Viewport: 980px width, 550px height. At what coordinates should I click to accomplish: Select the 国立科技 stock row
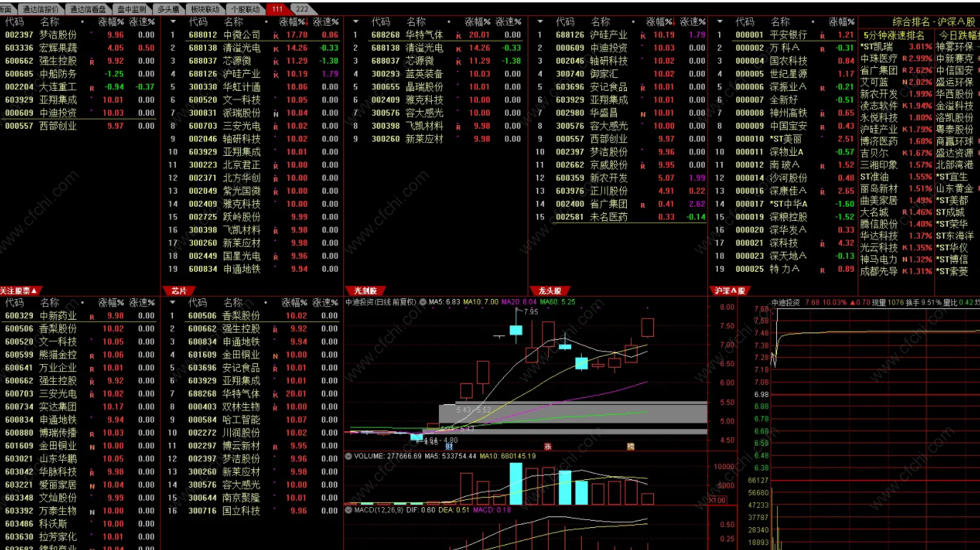click(x=252, y=511)
